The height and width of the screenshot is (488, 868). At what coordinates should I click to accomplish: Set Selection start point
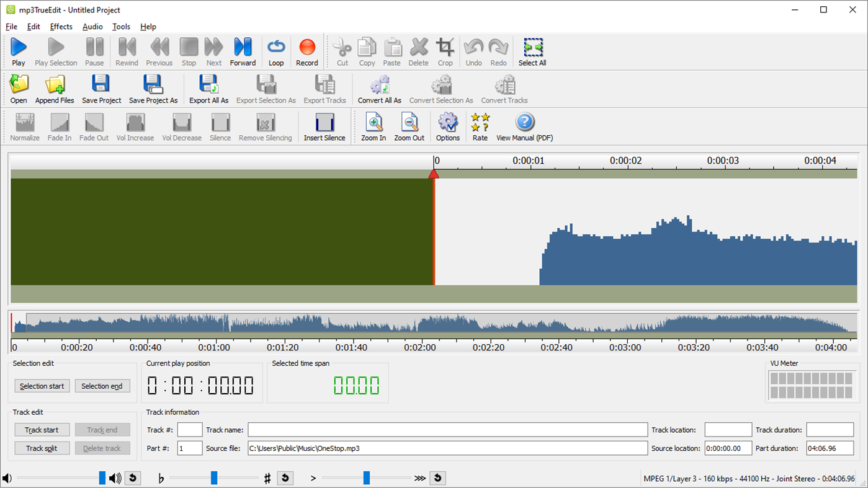[x=42, y=386]
